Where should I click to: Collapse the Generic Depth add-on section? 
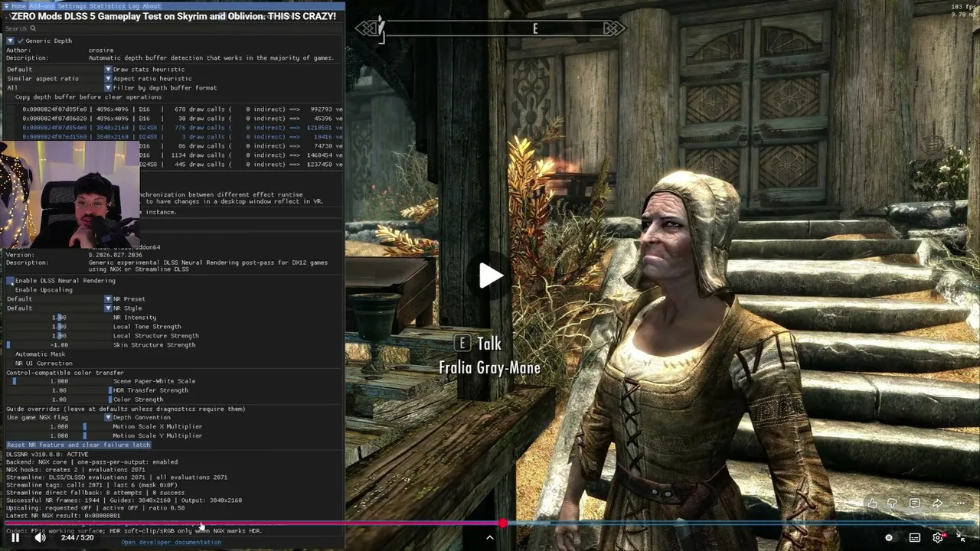tap(10, 41)
